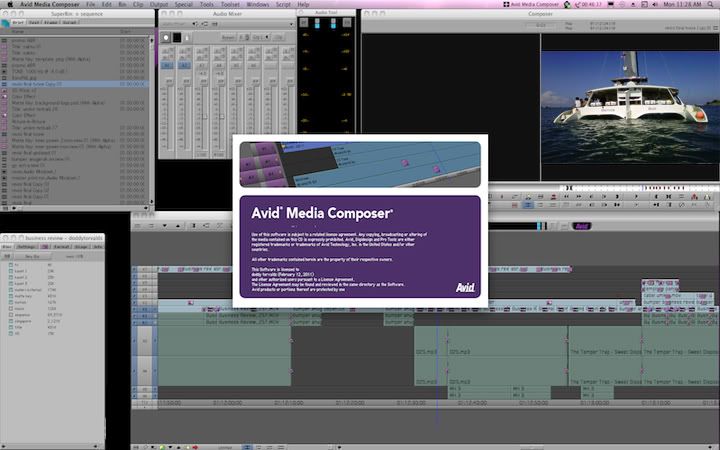Viewport: 720px width, 450px height.
Task: Click the first icon in the timeline top toolbar
Action: click(x=138, y=225)
